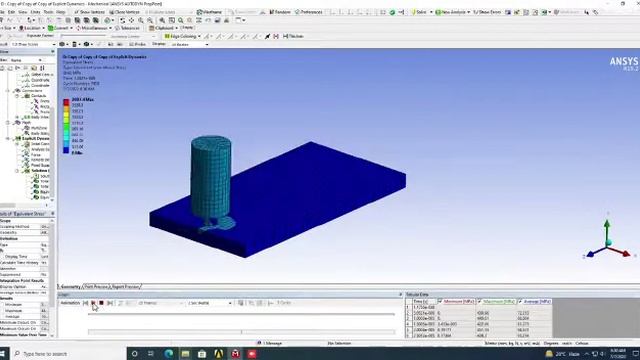
Task: Toggle Wireframe display mode
Action: [x=209, y=12]
